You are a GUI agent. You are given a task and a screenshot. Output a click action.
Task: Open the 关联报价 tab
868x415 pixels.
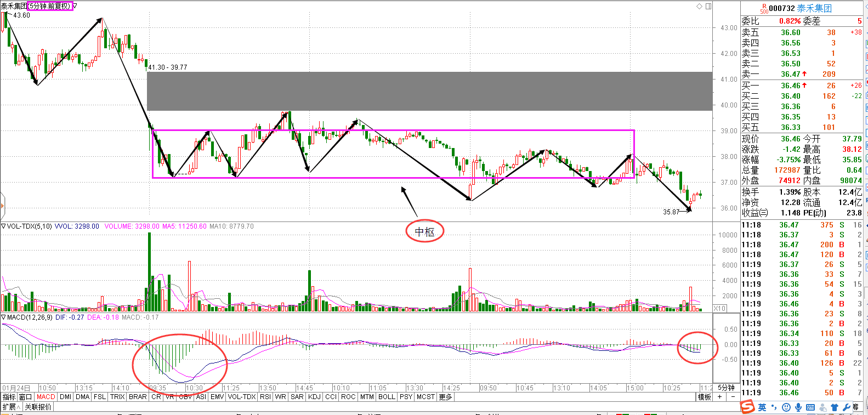pos(38,407)
